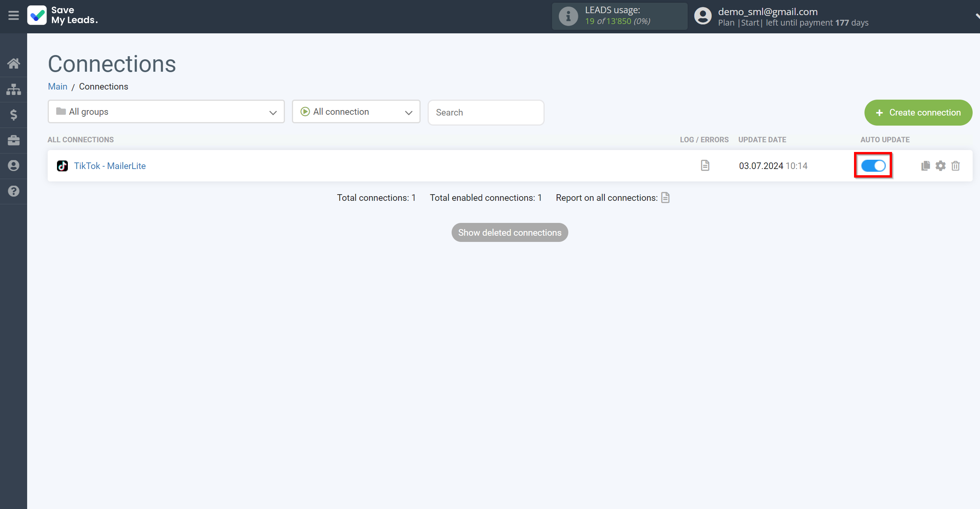Click Show deleted connections button
The height and width of the screenshot is (509, 980).
(509, 233)
